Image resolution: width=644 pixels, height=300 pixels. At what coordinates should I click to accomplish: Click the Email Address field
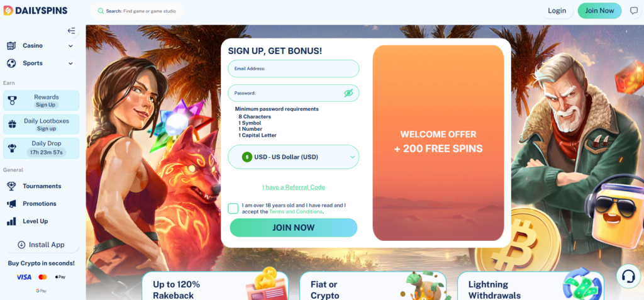point(293,69)
